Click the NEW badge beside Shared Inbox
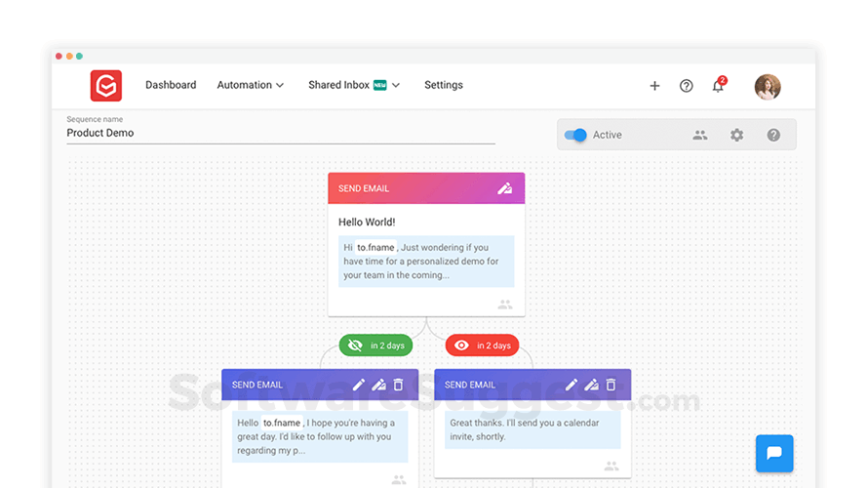This screenshot has height=488, width=868. pos(379,85)
